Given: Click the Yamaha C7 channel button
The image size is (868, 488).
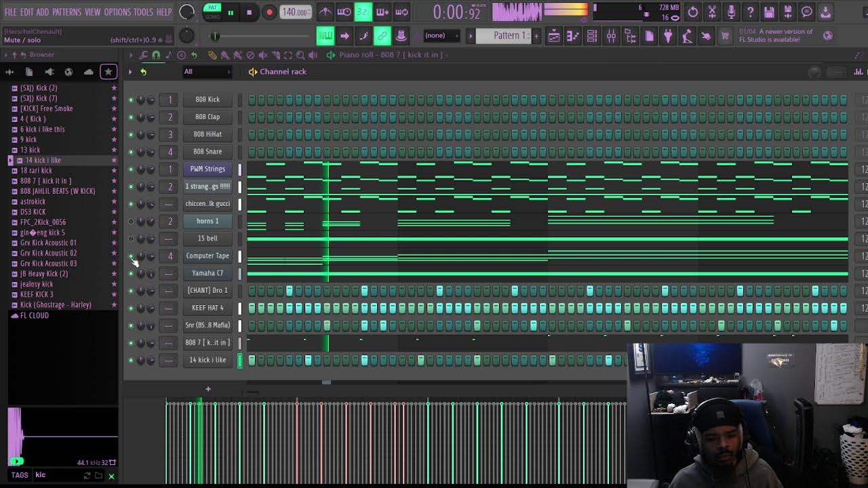Looking at the screenshot, I should [x=208, y=273].
